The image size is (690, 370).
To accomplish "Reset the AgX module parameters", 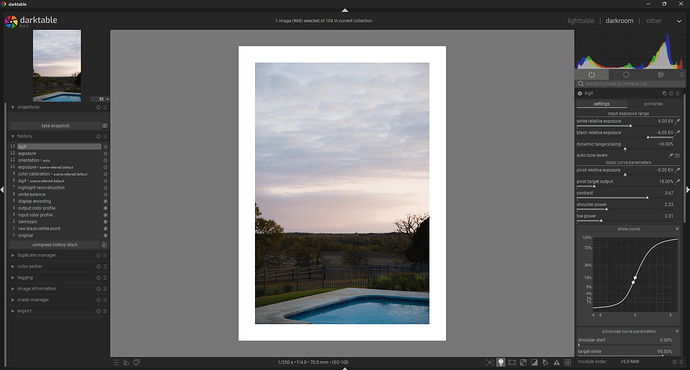I will click(x=671, y=93).
